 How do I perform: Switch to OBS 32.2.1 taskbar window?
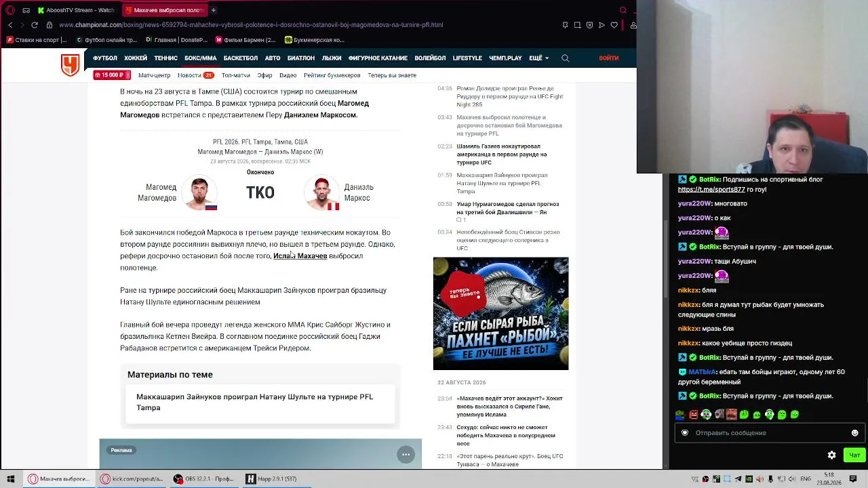pyautogui.click(x=203, y=479)
